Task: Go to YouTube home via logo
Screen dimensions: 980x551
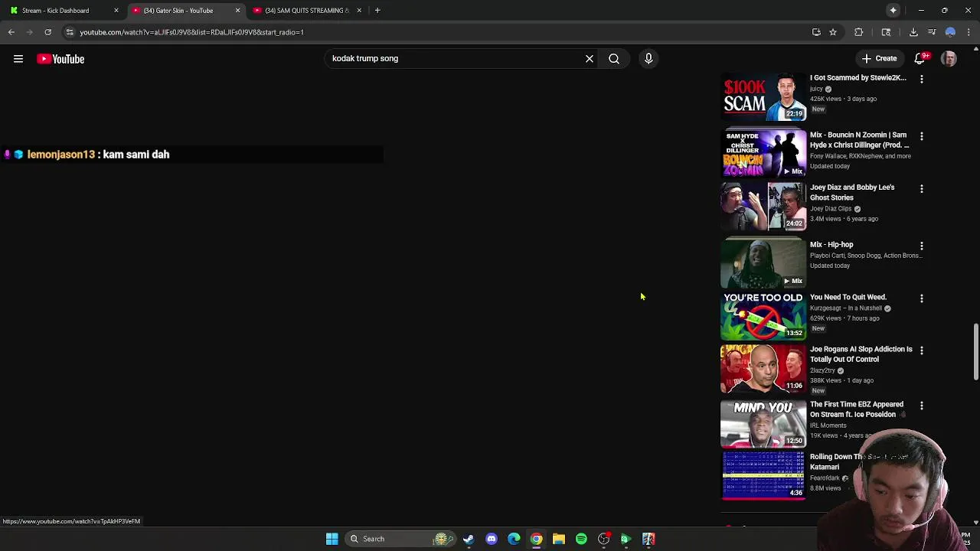Action: coord(60,59)
